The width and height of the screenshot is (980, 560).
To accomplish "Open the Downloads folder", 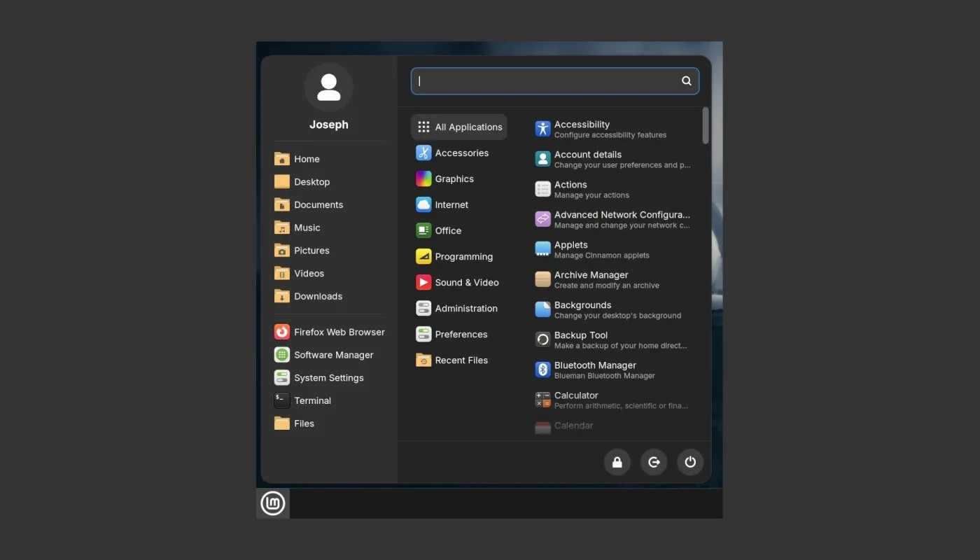I will click(316, 296).
